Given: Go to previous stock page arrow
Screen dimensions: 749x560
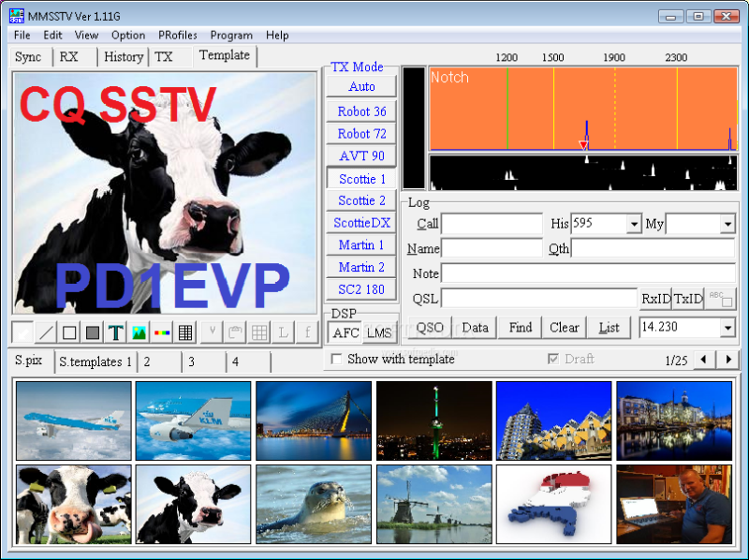Looking at the screenshot, I should pos(704,360).
